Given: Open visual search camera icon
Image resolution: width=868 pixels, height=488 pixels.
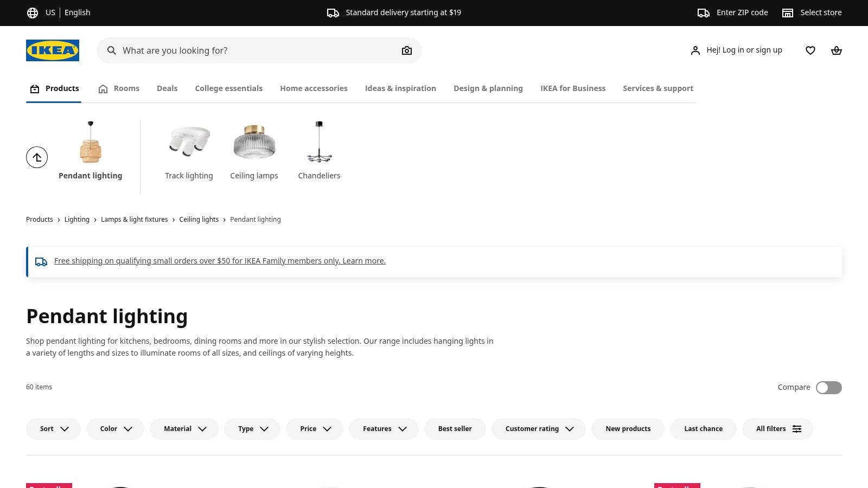Looking at the screenshot, I should pyautogui.click(x=406, y=50).
